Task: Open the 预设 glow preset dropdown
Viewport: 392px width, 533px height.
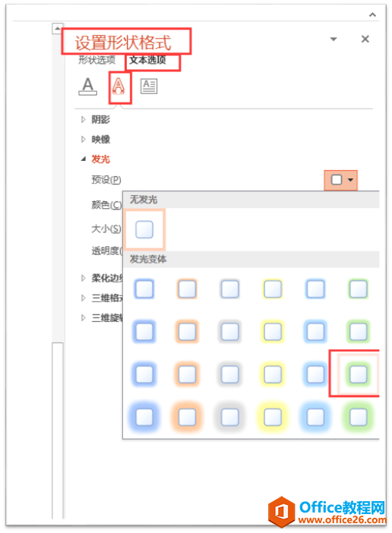Action: pyautogui.click(x=340, y=180)
